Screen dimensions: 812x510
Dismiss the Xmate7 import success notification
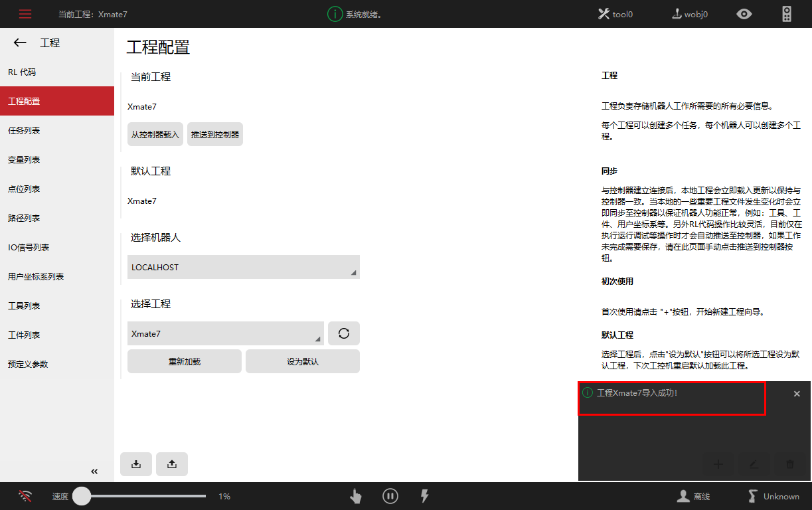[x=797, y=393]
